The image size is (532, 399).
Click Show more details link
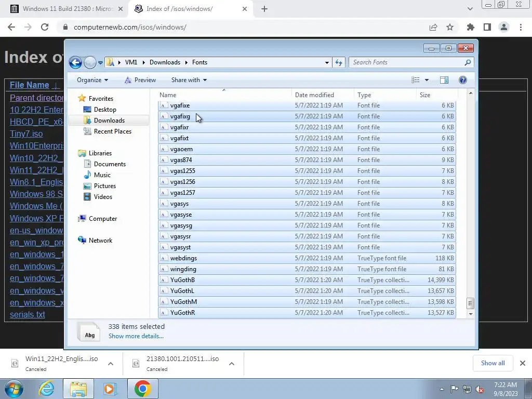tap(136, 336)
